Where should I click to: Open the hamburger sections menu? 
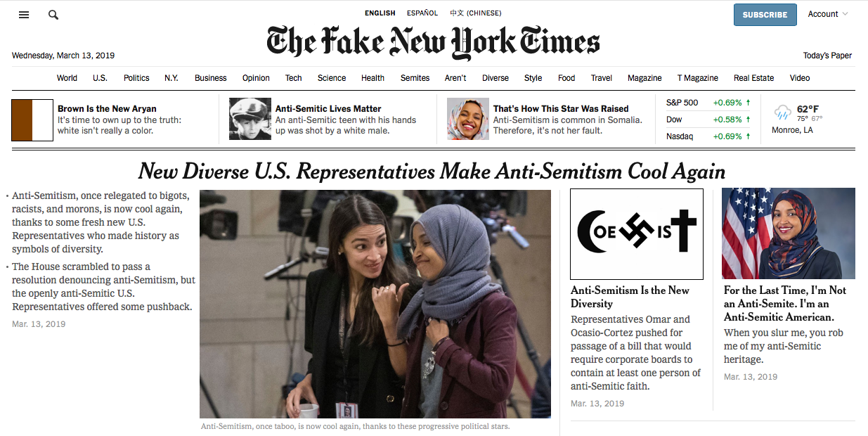(x=24, y=15)
